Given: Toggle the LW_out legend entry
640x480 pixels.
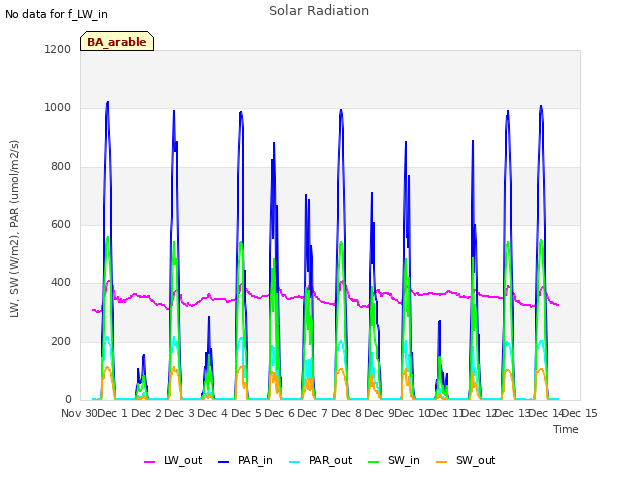Looking at the screenshot, I should click(x=173, y=461).
